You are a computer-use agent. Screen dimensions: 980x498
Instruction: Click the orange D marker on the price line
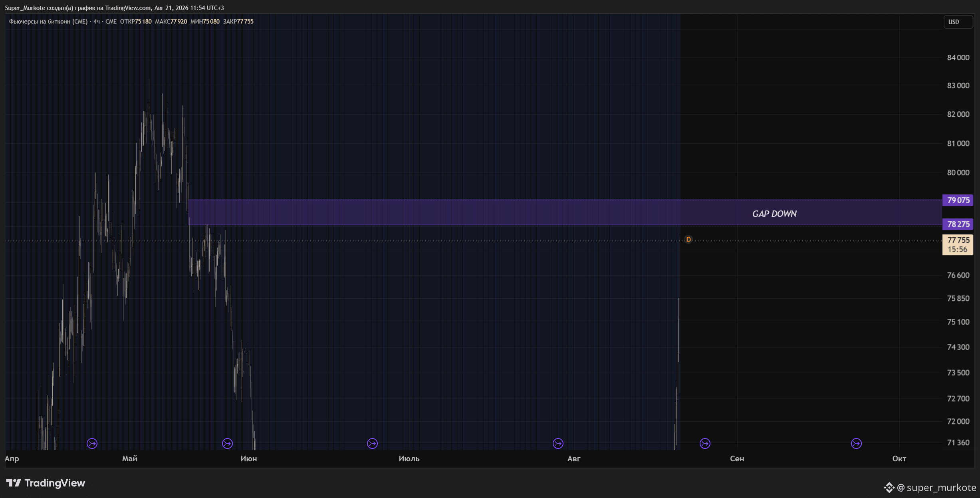coord(688,240)
